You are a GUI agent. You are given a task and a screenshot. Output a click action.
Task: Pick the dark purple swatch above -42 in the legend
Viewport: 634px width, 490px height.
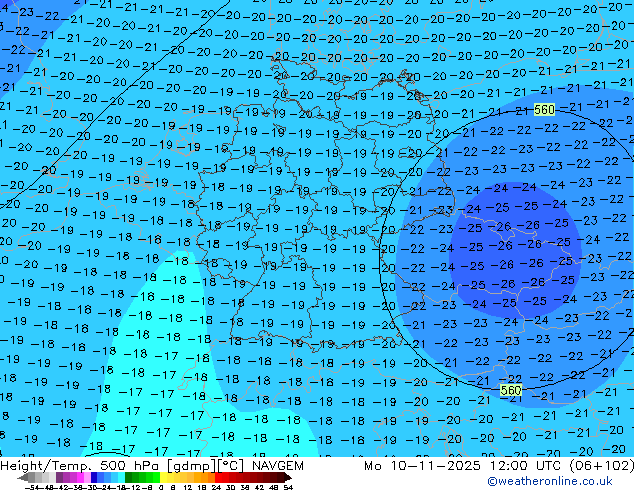[x=59, y=477]
